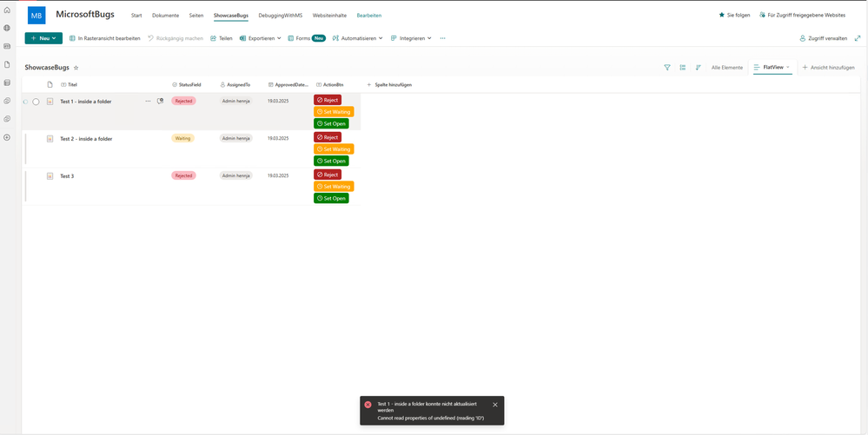Open the news feed icon in sidebar

[x=7, y=46]
